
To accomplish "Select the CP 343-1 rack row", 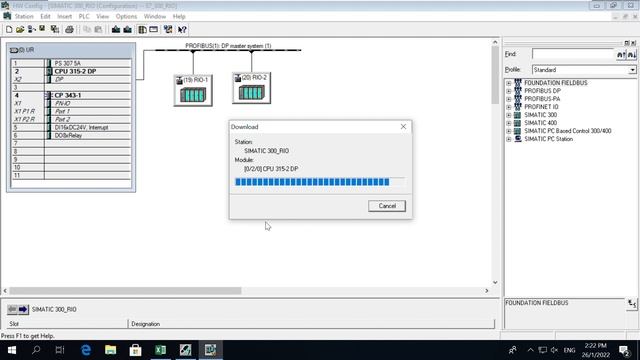I will (x=71, y=95).
